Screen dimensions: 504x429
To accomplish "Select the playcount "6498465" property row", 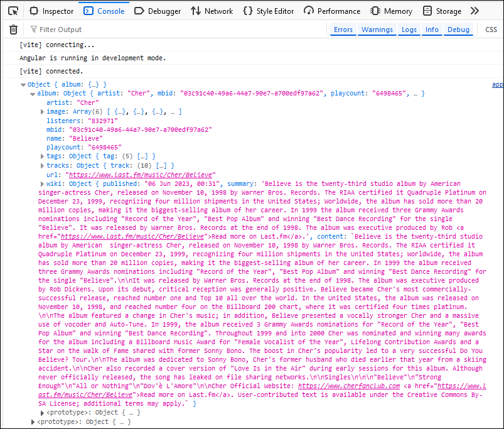I will (84, 147).
